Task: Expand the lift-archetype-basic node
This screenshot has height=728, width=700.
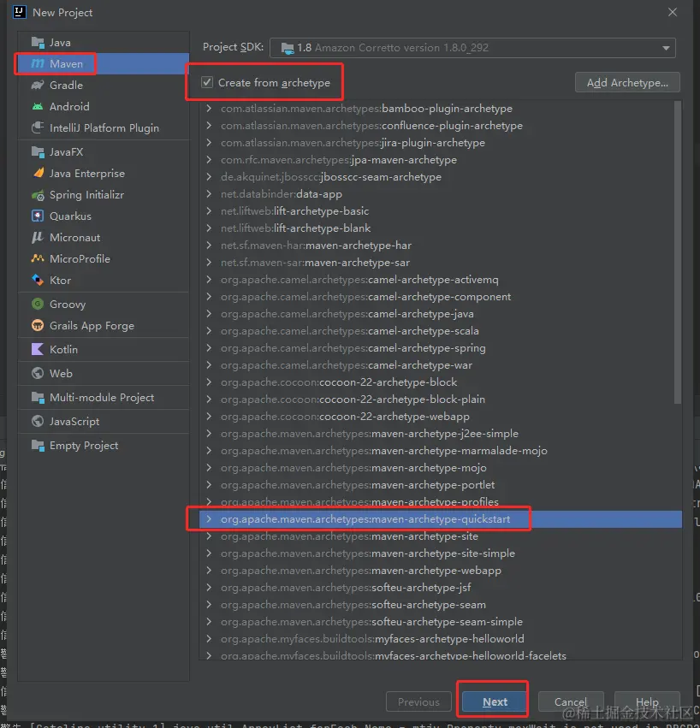Action: pyautogui.click(x=209, y=211)
